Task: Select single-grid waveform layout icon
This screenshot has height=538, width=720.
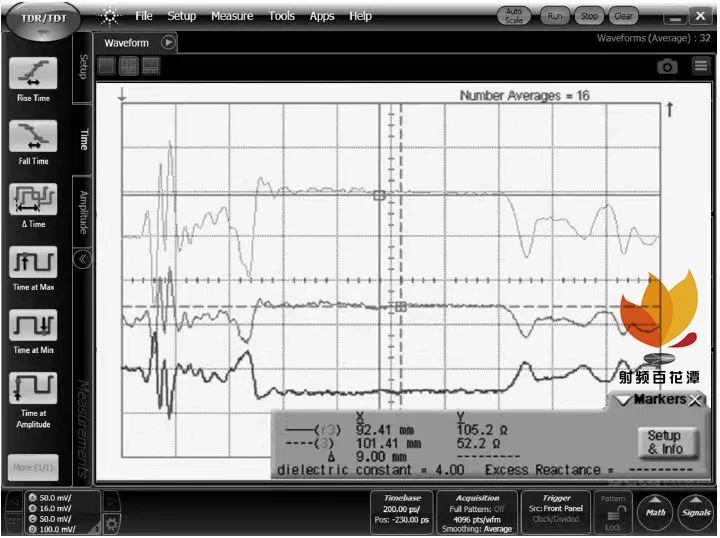Action: [x=107, y=66]
